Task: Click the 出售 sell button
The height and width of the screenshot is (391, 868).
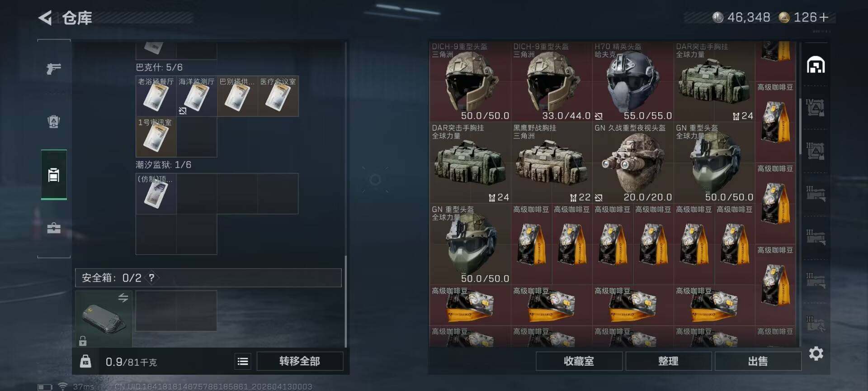Action: [x=758, y=361]
